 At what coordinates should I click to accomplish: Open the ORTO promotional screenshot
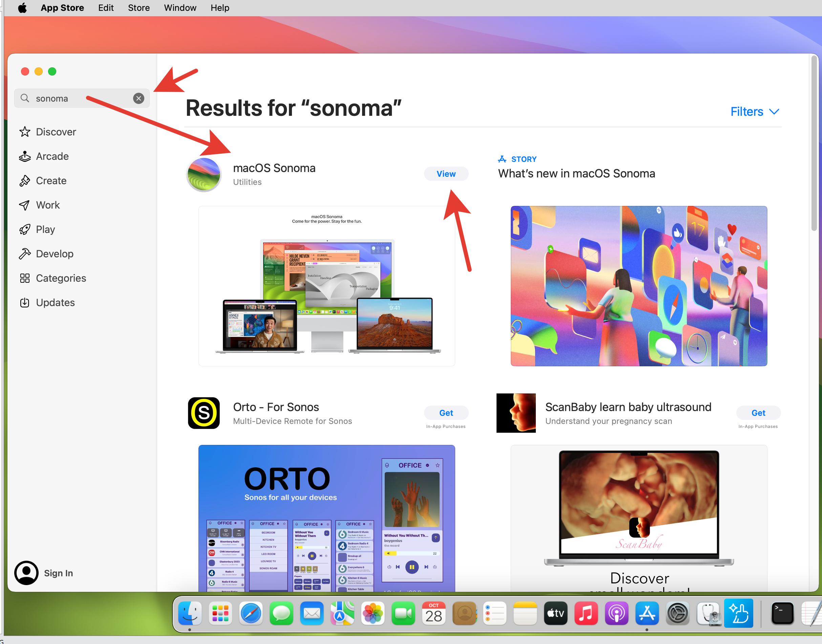[326, 518]
